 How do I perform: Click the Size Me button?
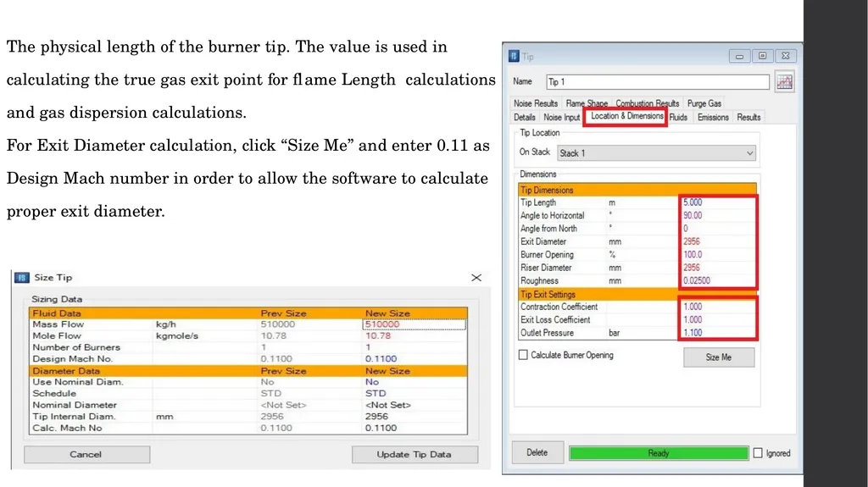719,357
